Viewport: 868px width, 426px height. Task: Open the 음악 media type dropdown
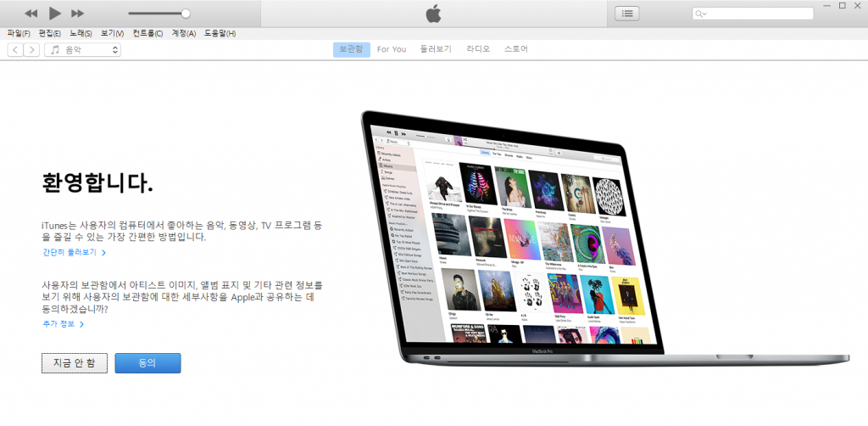pos(82,50)
